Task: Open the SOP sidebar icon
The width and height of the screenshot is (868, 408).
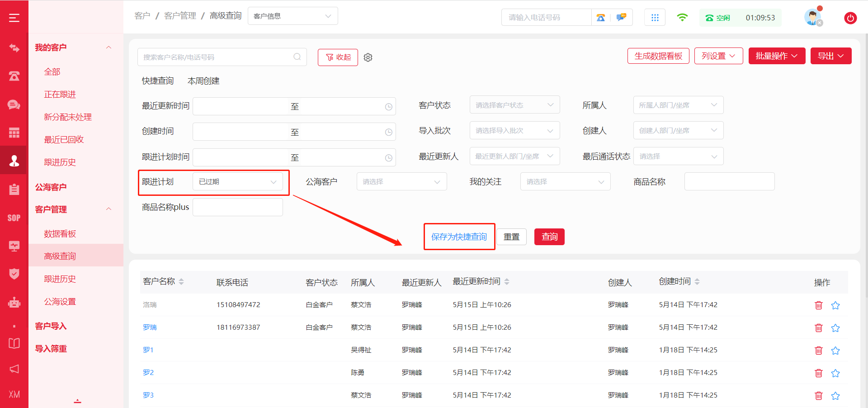Action: coord(14,218)
